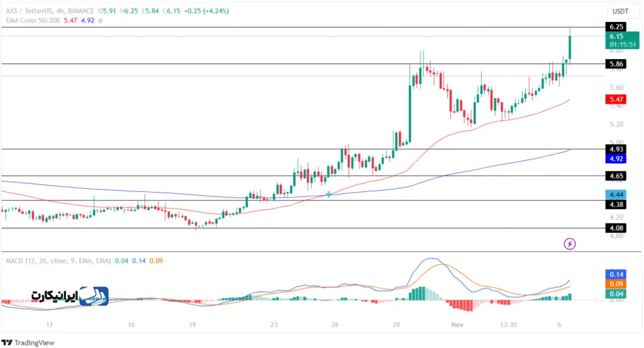Select the EMA Cross 50/200 indicator label
The height and width of the screenshot is (348, 644).
[x=33, y=20]
